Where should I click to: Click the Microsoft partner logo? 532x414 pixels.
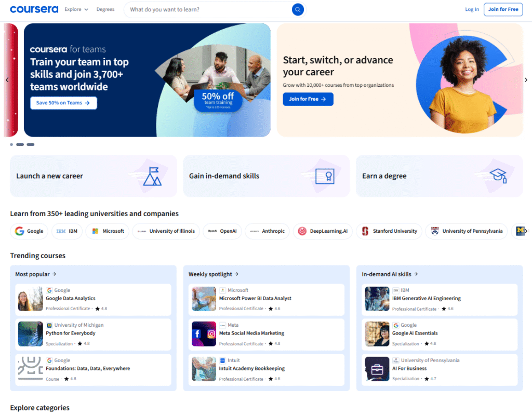pyautogui.click(x=108, y=231)
